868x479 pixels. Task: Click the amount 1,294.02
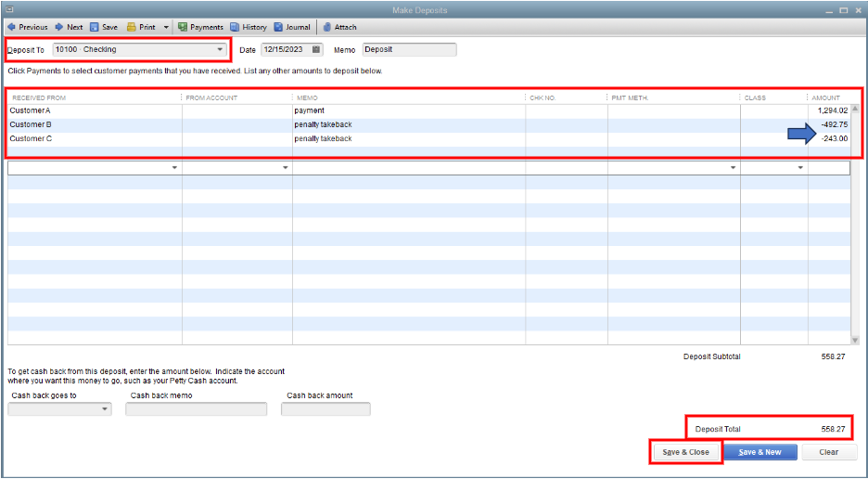(x=833, y=110)
